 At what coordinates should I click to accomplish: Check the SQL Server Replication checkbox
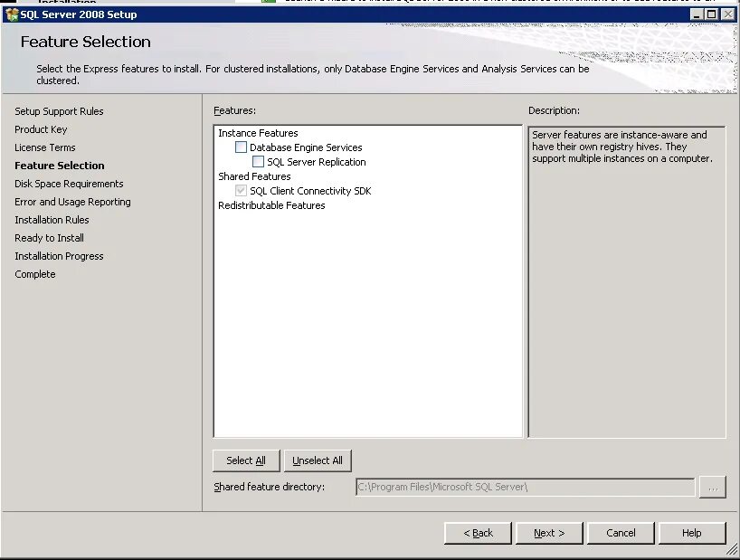point(258,162)
